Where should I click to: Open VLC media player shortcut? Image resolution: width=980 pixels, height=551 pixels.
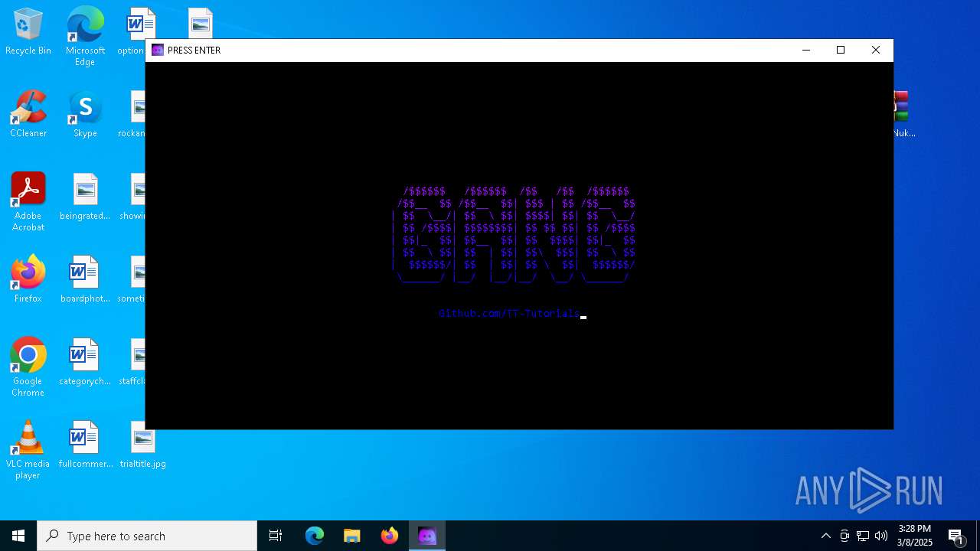click(x=28, y=450)
